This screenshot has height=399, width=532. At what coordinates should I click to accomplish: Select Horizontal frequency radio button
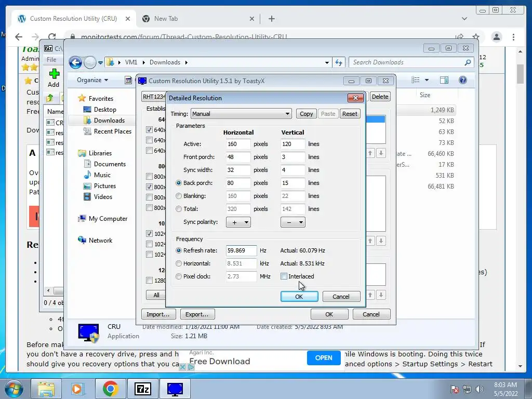pos(179,263)
